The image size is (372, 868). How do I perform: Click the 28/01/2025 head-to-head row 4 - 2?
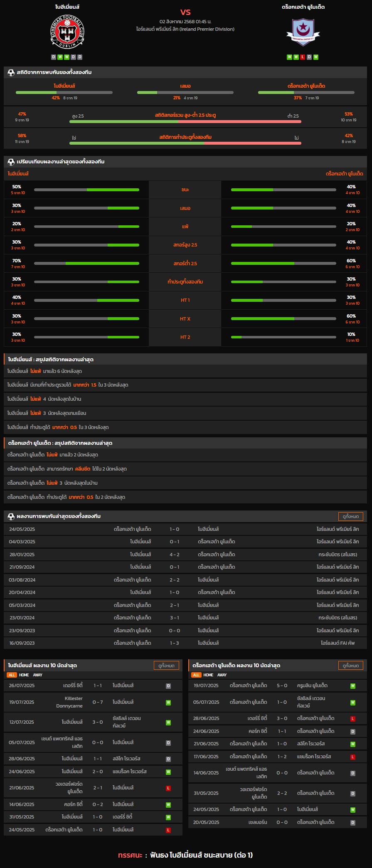185,555
